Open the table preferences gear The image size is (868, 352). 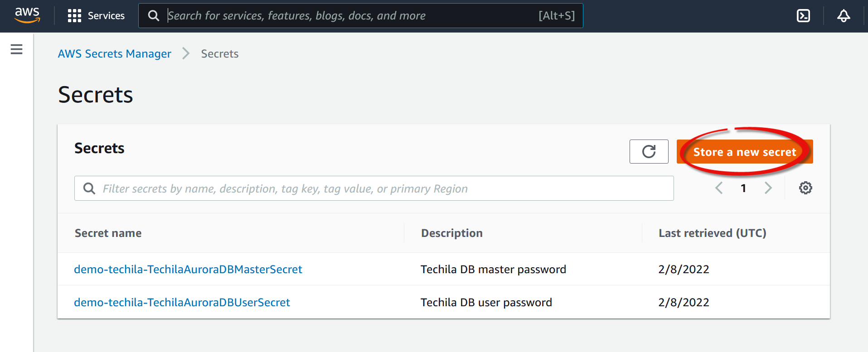[x=805, y=188]
